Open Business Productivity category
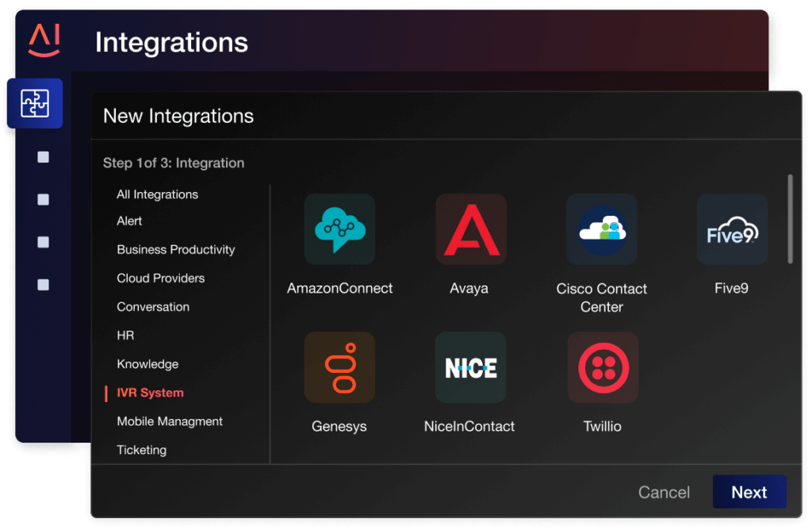 click(x=175, y=249)
